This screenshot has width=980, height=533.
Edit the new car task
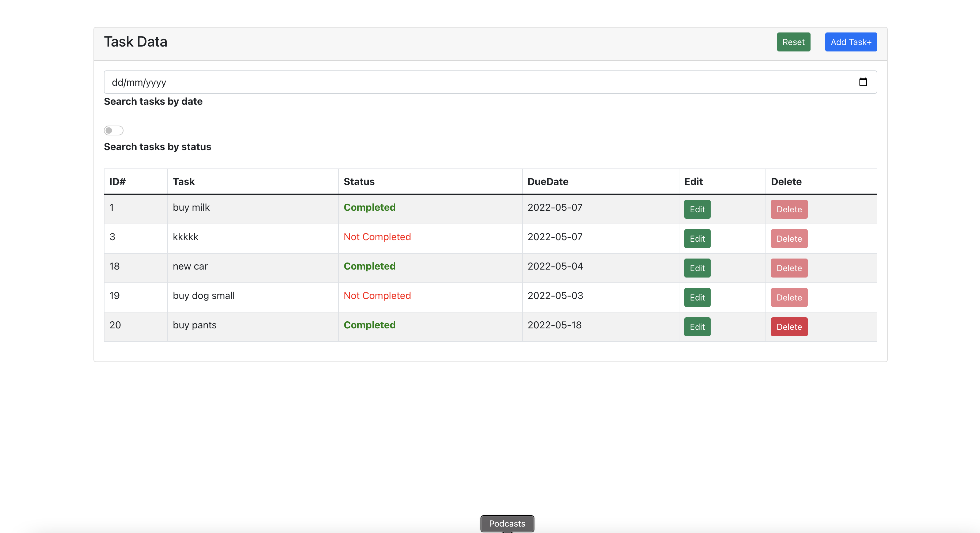[697, 268]
